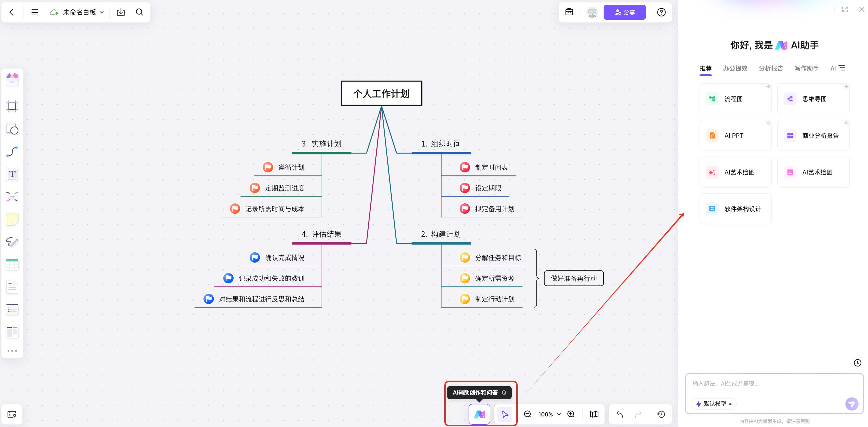The image size is (868, 427).
Task: Select the pen drawing tool
Action: point(12,242)
